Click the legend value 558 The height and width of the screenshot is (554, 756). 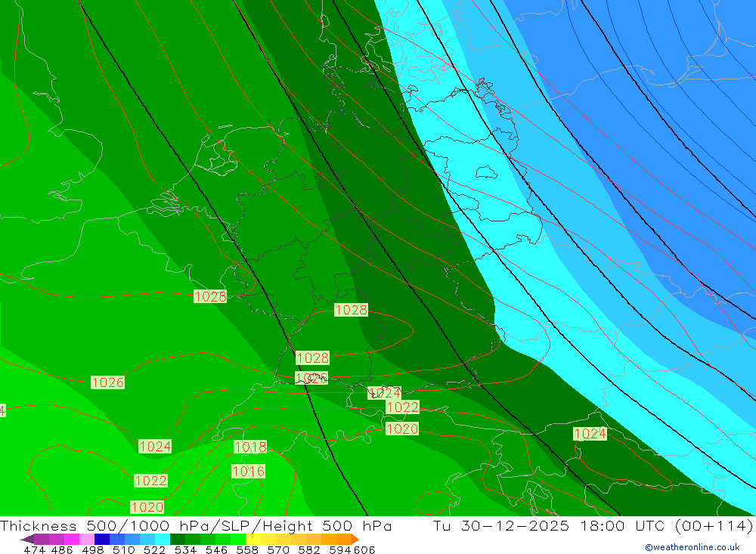[x=247, y=550]
